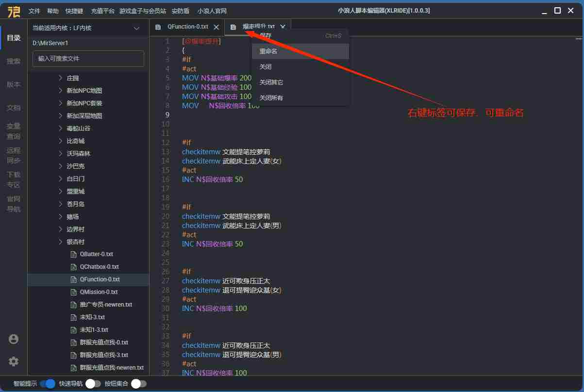
Task: Click the user account icon in sidebar
Action: (14, 339)
